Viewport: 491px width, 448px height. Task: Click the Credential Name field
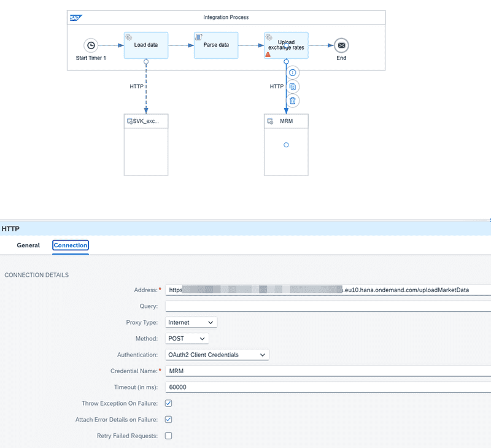(x=328, y=371)
